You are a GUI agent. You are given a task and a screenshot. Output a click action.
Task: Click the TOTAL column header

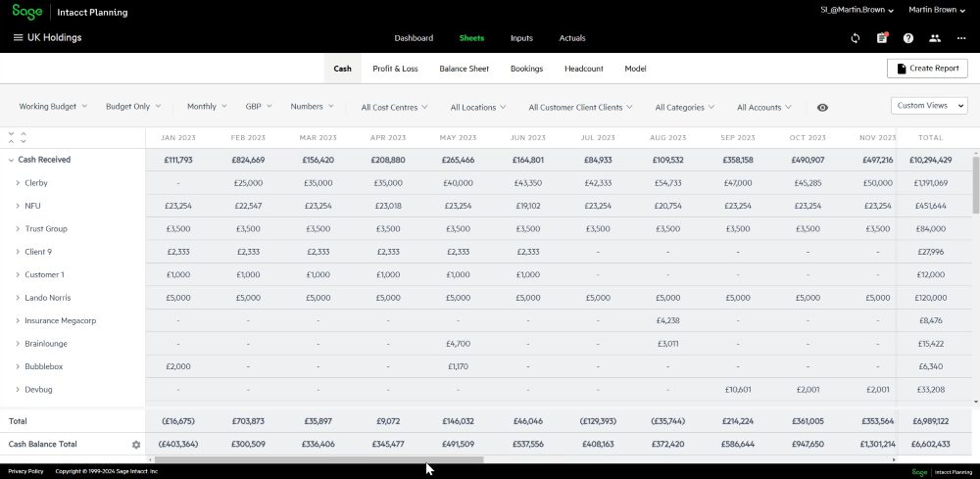931,137
